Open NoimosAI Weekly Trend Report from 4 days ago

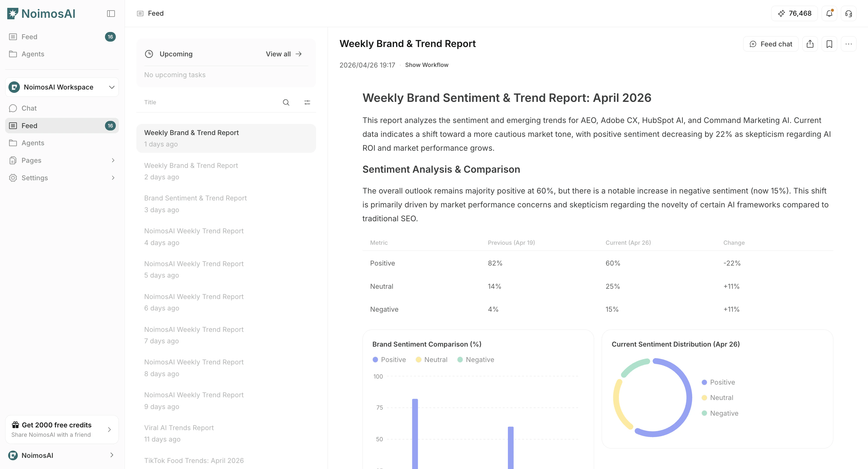[x=226, y=237]
